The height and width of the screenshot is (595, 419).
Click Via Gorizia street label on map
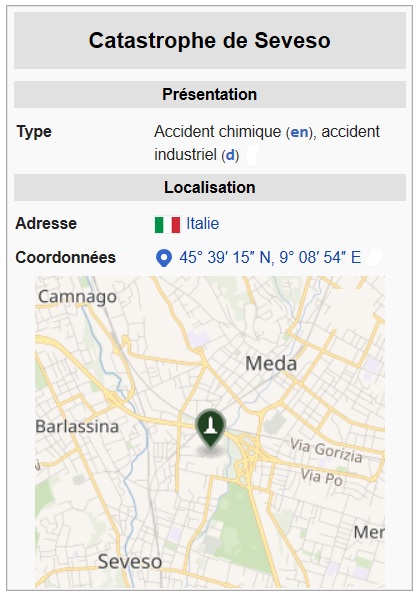tap(326, 450)
